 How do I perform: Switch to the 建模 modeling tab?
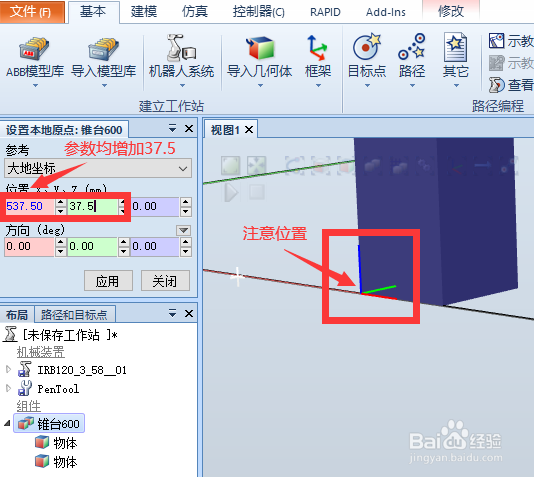tap(144, 12)
